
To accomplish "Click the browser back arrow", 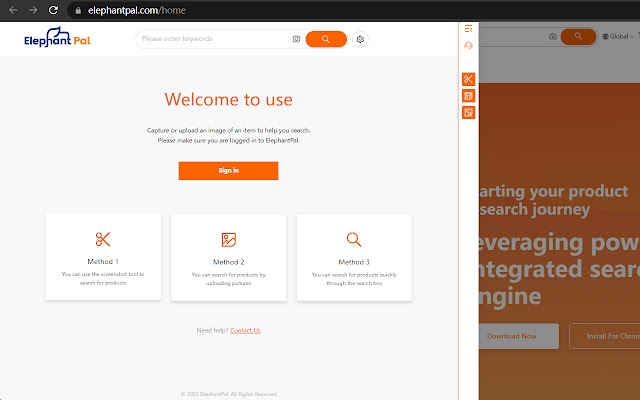I will (13, 10).
